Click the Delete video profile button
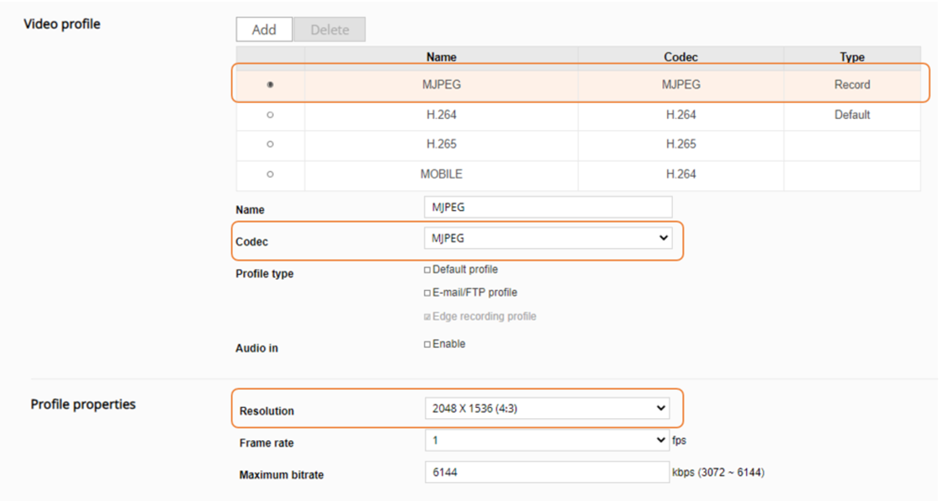This screenshot has width=940, height=501. click(329, 30)
